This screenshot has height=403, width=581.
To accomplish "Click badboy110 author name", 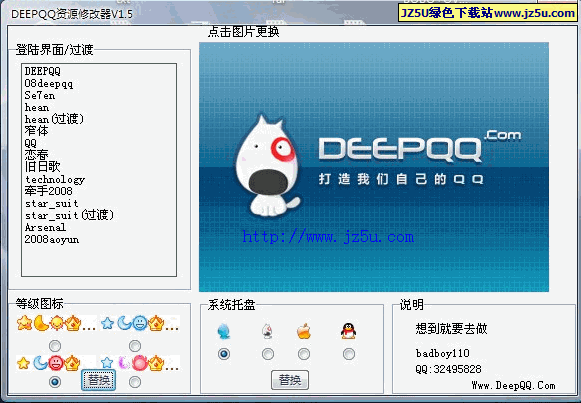I will click(442, 353).
